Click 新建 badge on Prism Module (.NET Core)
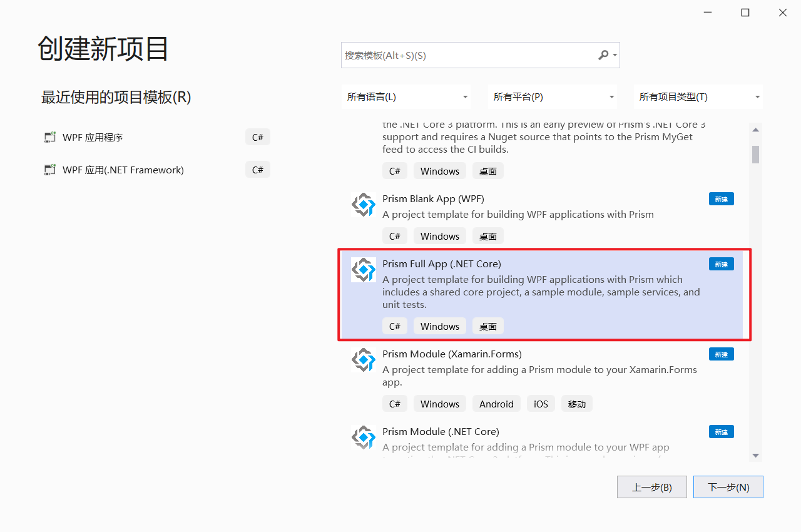801x532 pixels. (x=722, y=432)
